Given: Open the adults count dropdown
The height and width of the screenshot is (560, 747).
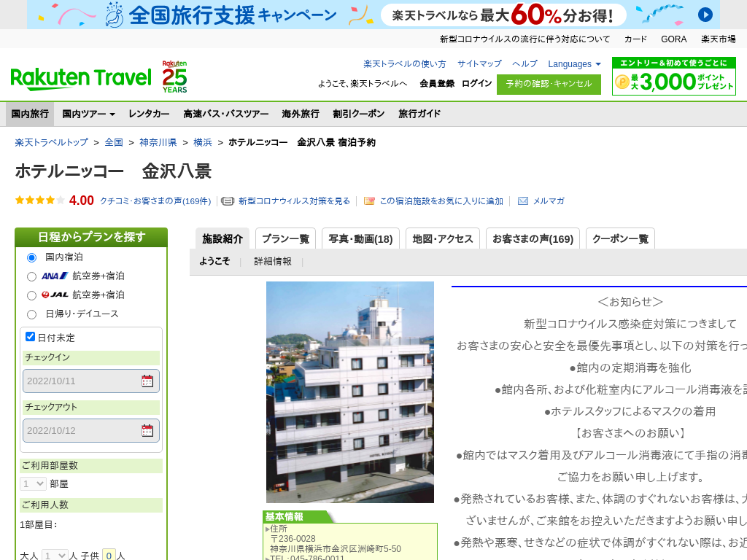Looking at the screenshot, I should pyautogui.click(x=54, y=555).
